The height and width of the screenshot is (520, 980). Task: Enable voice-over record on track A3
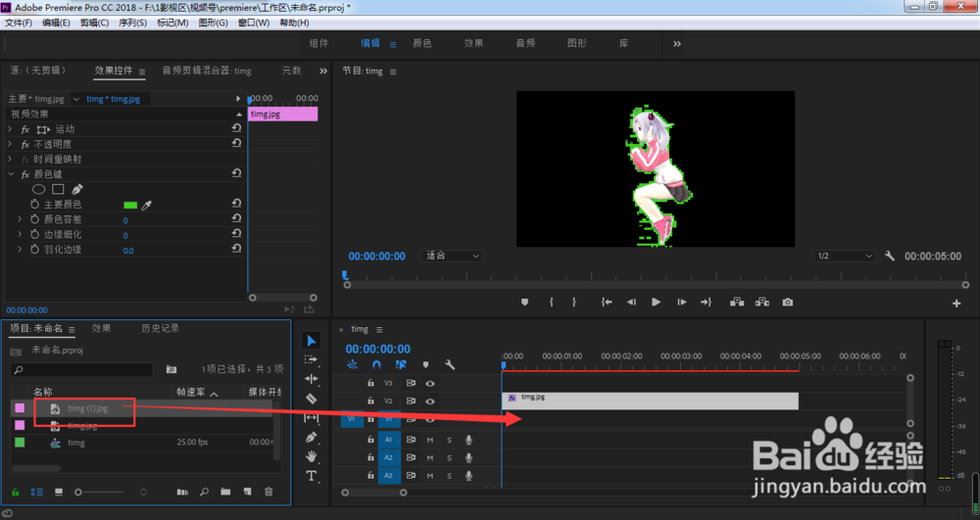[468, 476]
